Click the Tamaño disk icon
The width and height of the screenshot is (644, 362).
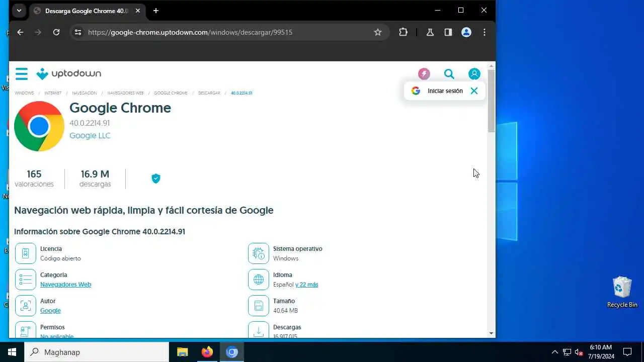[259, 306]
